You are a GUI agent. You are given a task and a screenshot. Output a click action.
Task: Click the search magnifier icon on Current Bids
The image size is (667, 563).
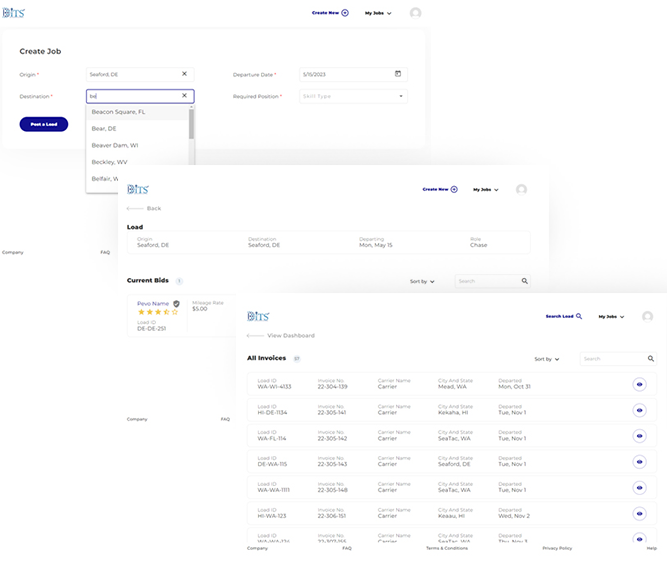[524, 282]
